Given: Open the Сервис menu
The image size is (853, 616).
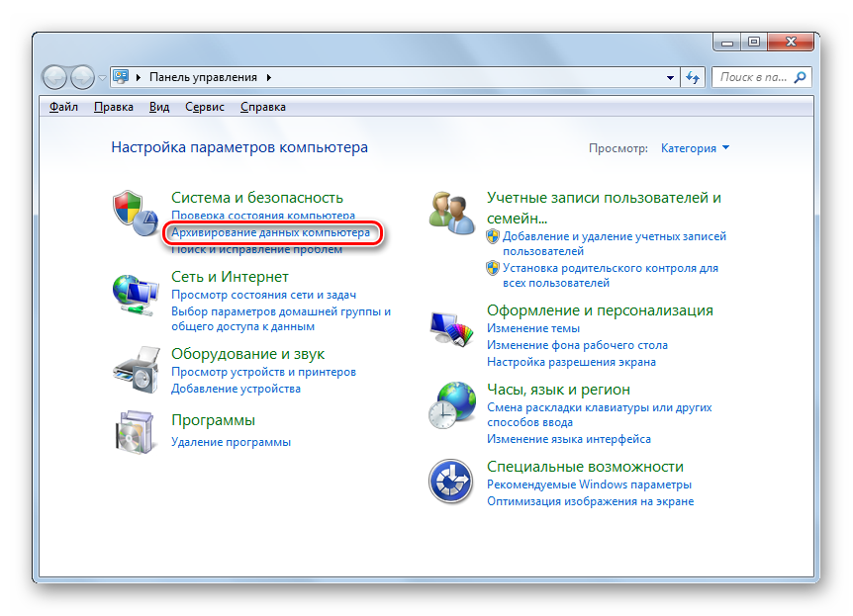Looking at the screenshot, I should point(204,107).
